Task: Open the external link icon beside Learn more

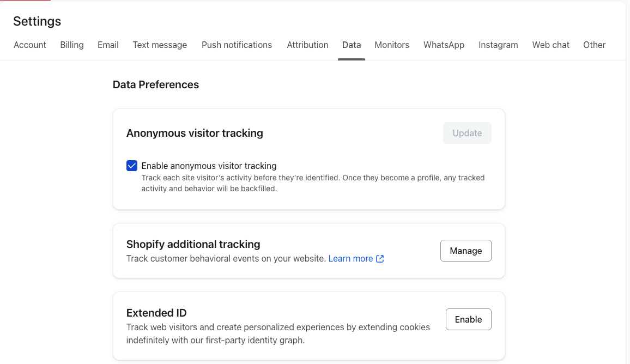Action: point(380,259)
